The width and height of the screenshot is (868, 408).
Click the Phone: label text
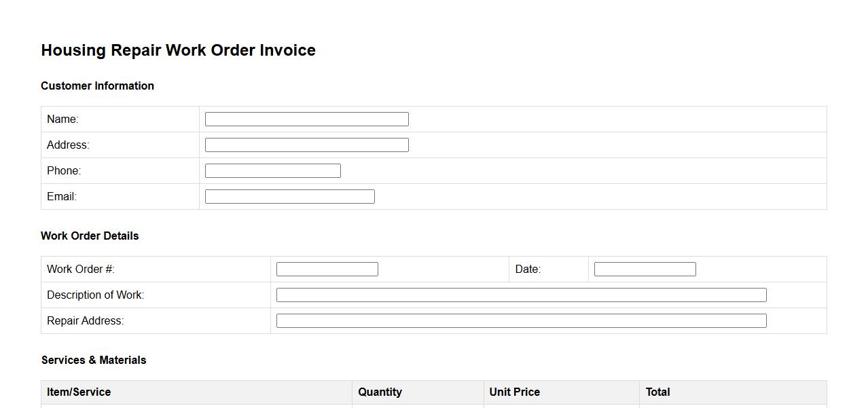tap(64, 171)
